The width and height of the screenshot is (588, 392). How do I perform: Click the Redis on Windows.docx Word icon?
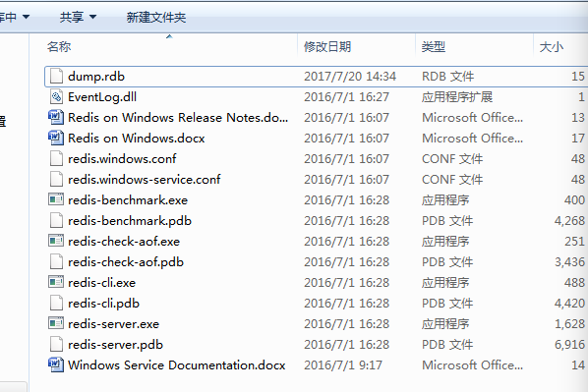tap(56, 138)
